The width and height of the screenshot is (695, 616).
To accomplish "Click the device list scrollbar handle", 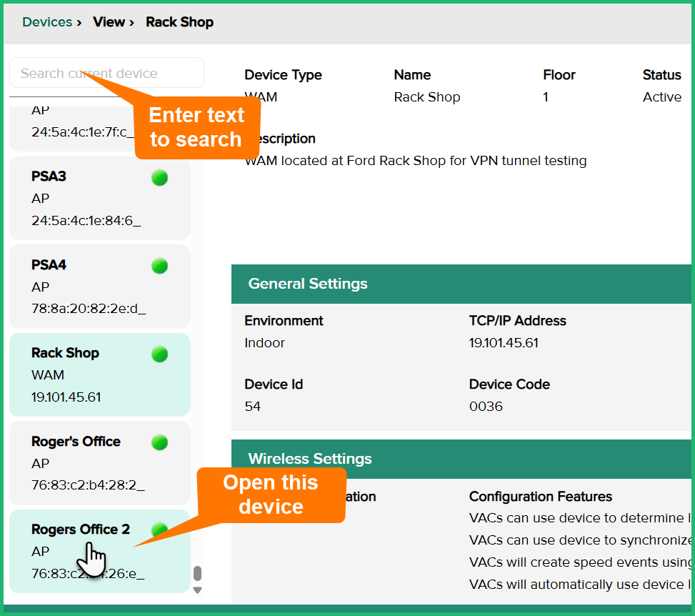I will tap(198, 574).
